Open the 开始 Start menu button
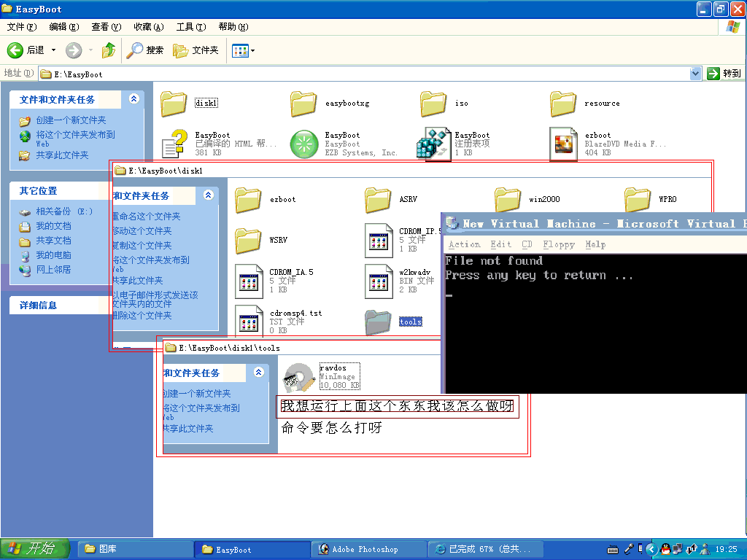The width and height of the screenshot is (747, 560). point(35,549)
